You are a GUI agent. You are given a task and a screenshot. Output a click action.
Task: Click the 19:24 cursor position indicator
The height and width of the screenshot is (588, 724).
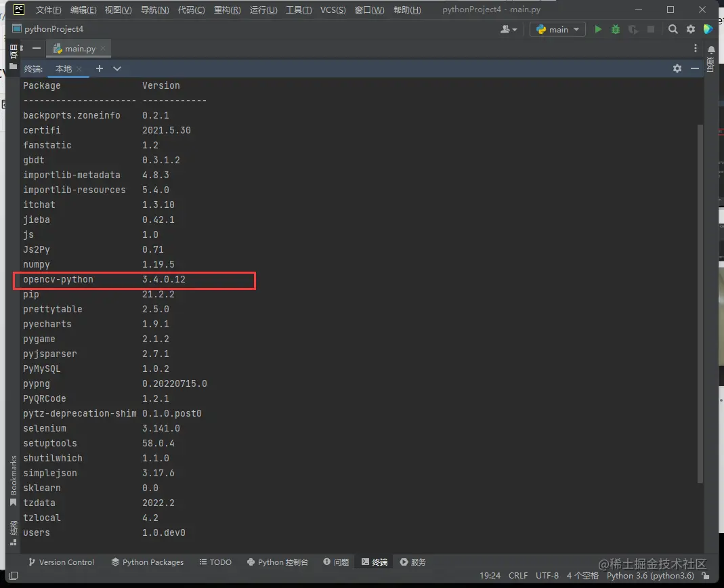click(490, 576)
